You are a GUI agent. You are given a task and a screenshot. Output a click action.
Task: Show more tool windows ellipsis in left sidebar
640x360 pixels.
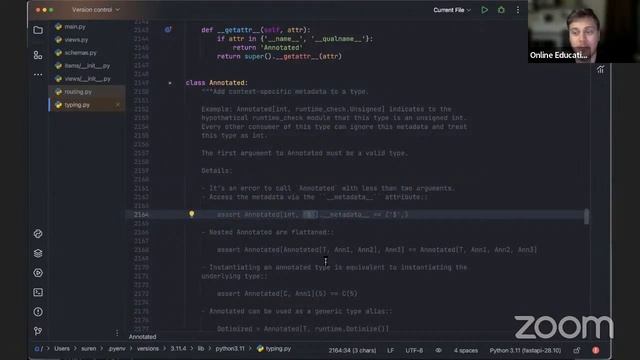click(38, 75)
